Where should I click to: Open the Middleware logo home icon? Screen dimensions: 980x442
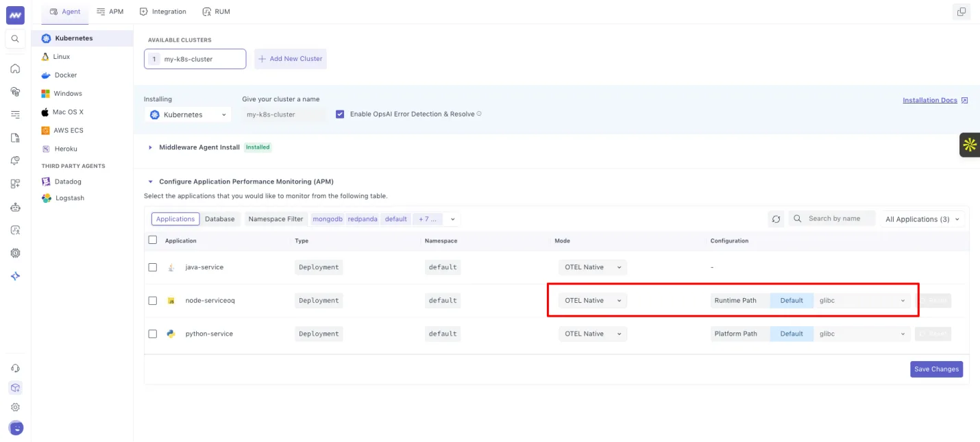(15, 14)
